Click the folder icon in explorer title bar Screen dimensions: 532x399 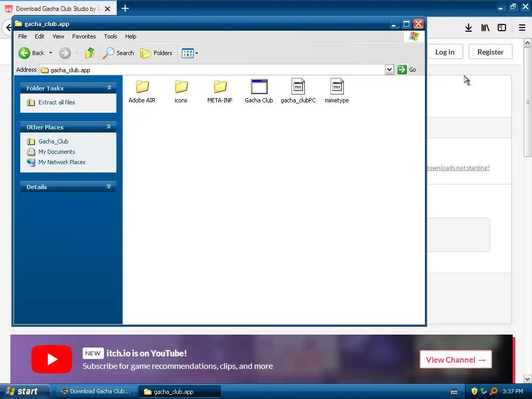(18, 24)
